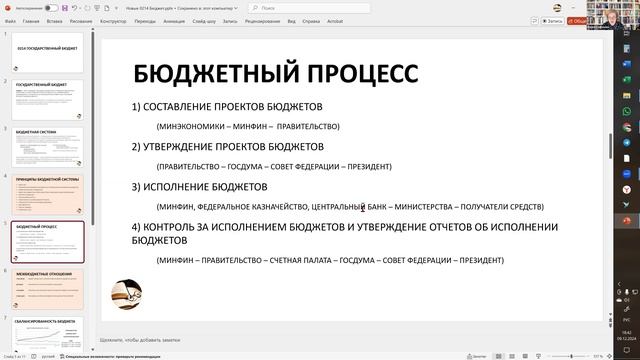Viewport: 640px width, 360px height.
Task: Click the comments icon near Запись button
Action: pyautogui.click(x=534, y=21)
